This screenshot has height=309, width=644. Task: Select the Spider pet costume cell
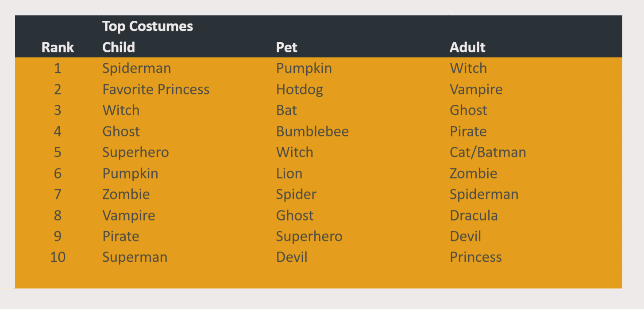pyautogui.click(x=297, y=195)
